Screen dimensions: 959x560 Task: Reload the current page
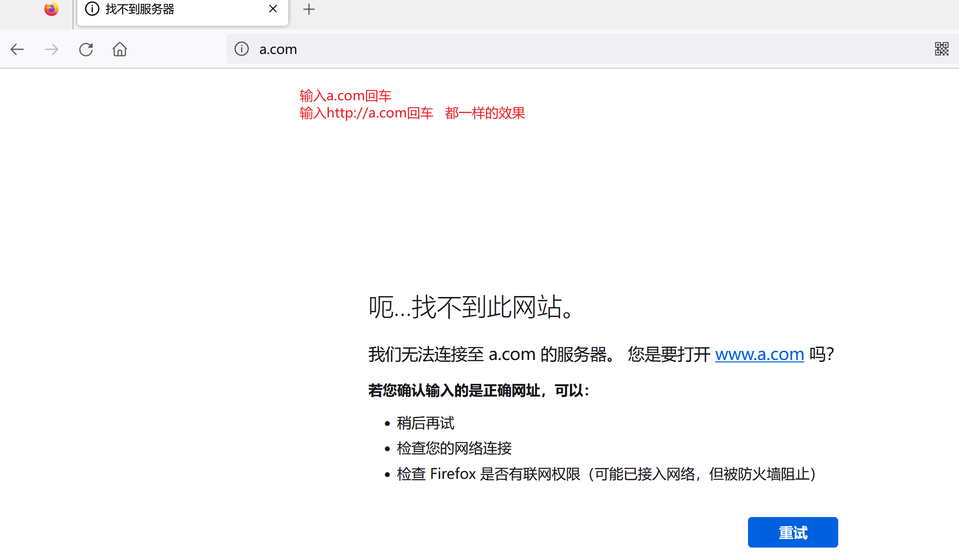coord(86,49)
